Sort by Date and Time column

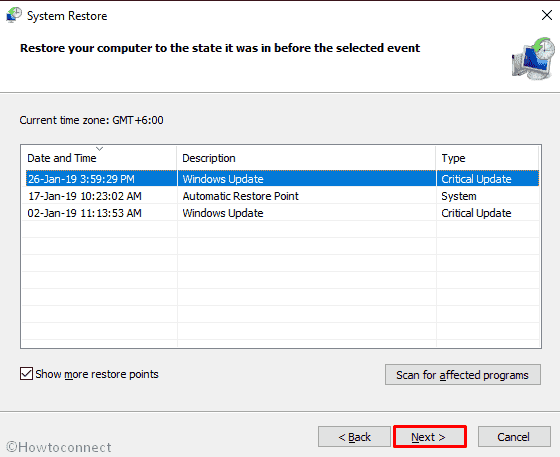tap(99, 158)
